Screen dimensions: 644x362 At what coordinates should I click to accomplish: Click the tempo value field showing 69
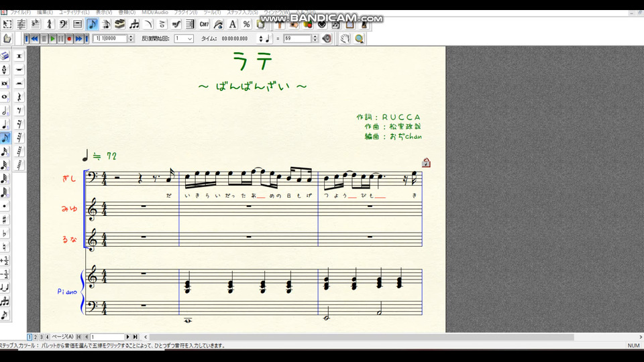point(297,39)
